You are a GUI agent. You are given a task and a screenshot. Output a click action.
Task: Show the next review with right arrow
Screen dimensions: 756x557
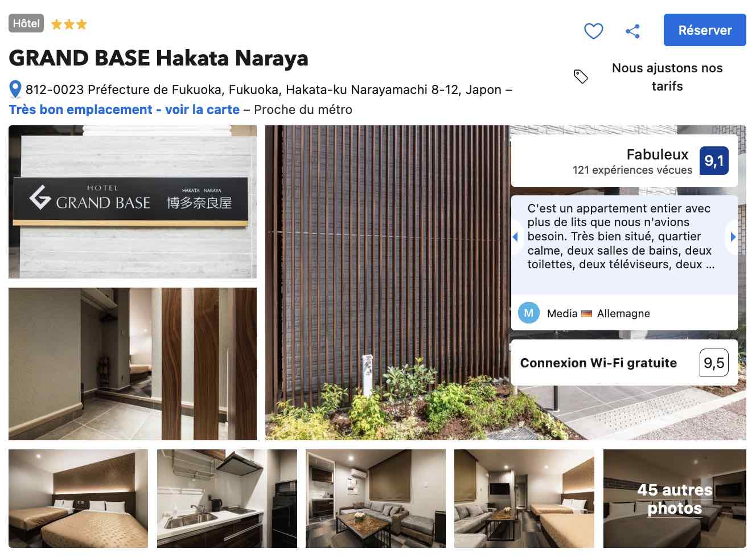pos(733,236)
